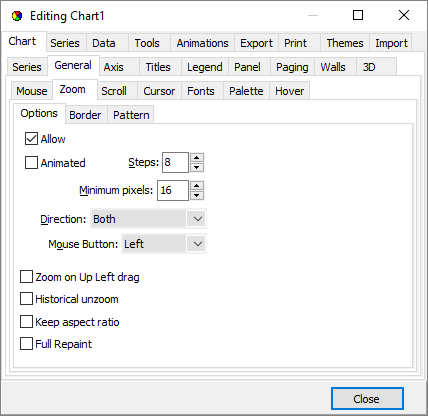Uncheck the Allow zoom checkbox
428x416 pixels.
tap(31, 139)
